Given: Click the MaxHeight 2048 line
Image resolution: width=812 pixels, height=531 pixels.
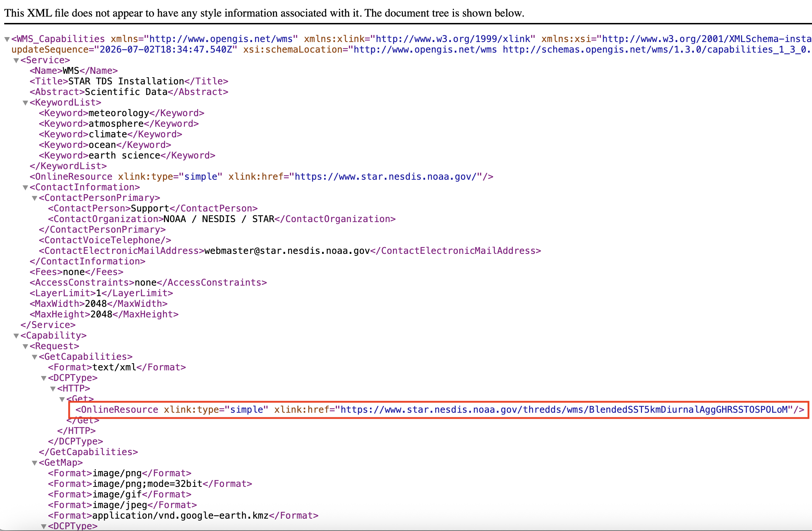Looking at the screenshot, I should click(x=104, y=314).
